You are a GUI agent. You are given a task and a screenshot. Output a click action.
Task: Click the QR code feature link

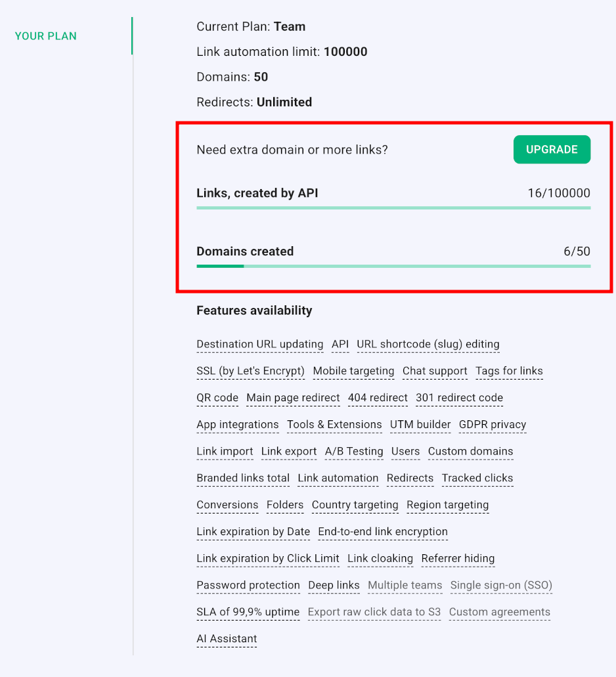pyautogui.click(x=217, y=399)
